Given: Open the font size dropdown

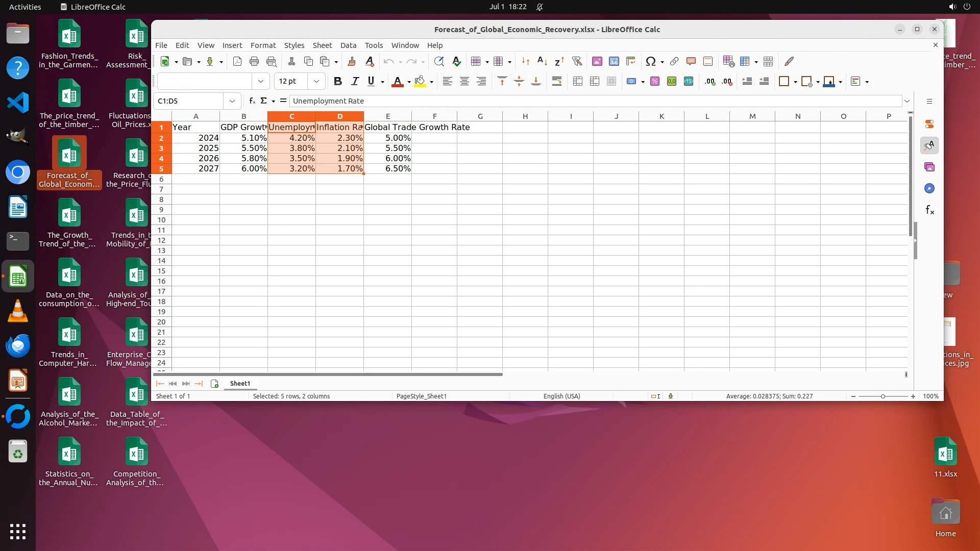Looking at the screenshot, I should 316,82.
